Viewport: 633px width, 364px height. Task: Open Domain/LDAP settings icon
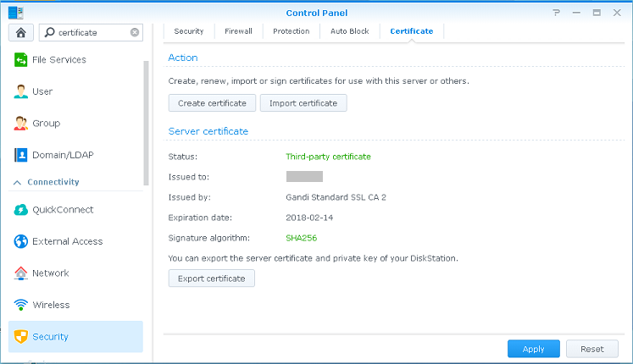tap(21, 155)
